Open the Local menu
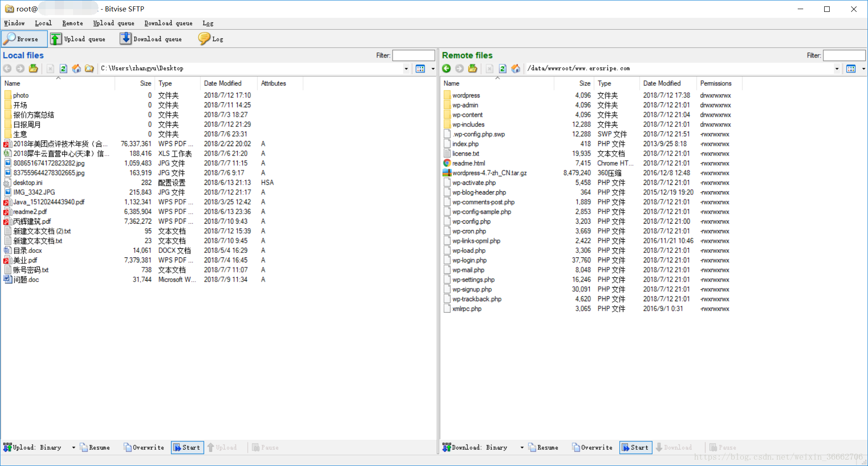 (43, 23)
